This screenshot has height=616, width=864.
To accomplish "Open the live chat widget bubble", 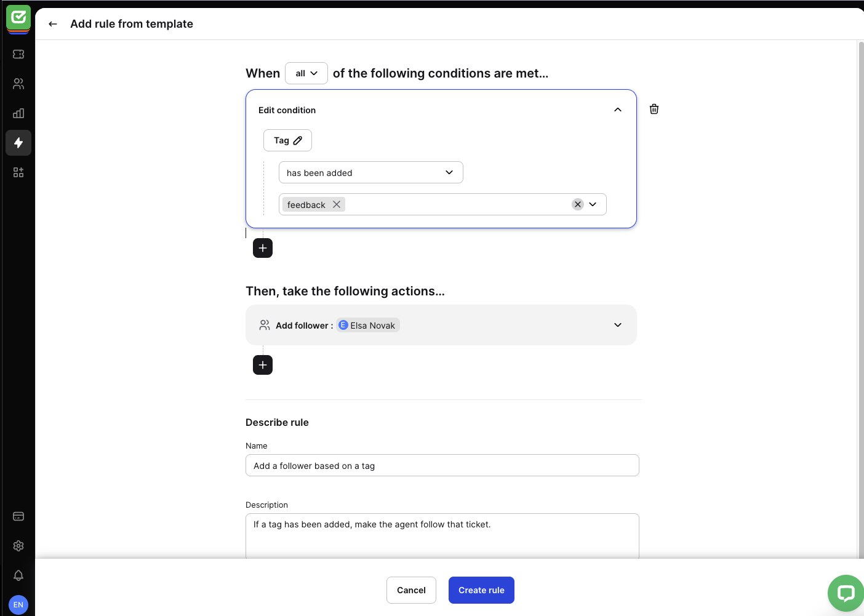I will (846, 593).
